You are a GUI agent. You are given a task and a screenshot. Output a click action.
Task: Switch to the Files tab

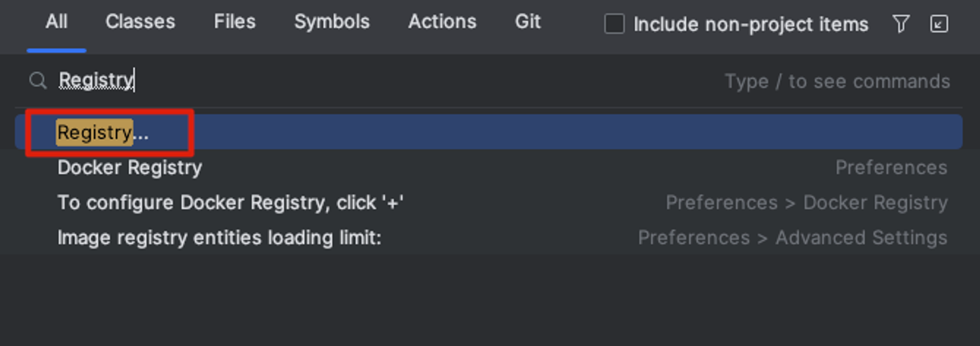235,22
